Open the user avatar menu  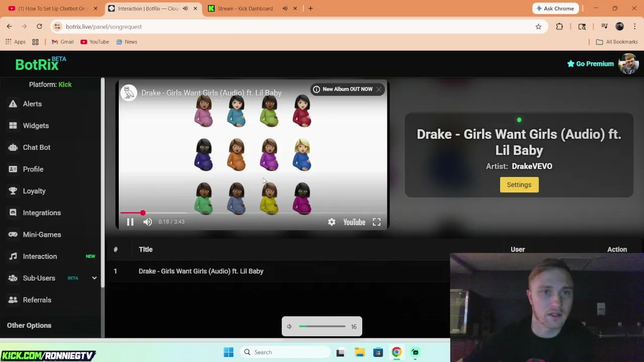tap(628, 64)
